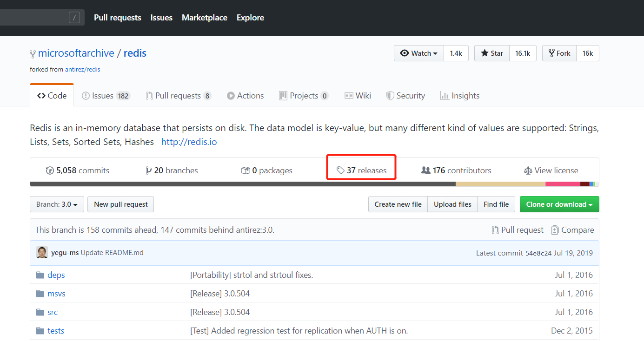Click the Dec 2, 2015 date
Screen dimensions: 644x341
(x=572, y=331)
